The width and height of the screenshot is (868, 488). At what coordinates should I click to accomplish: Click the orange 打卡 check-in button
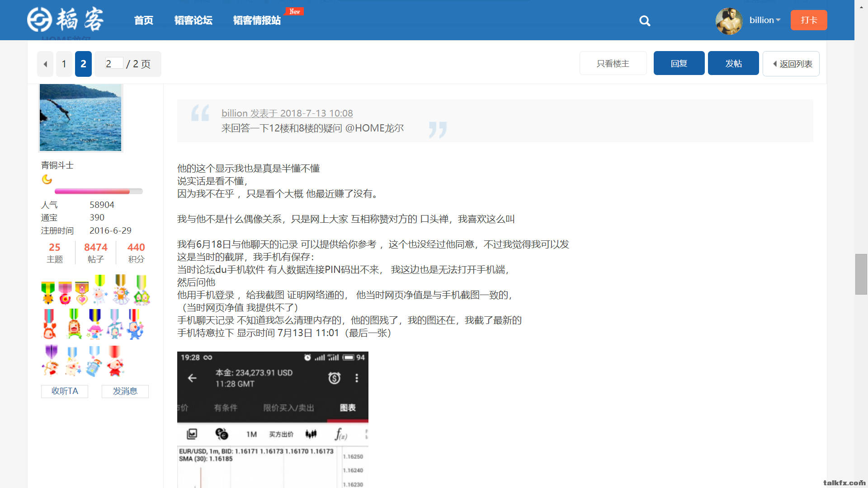pos(809,20)
